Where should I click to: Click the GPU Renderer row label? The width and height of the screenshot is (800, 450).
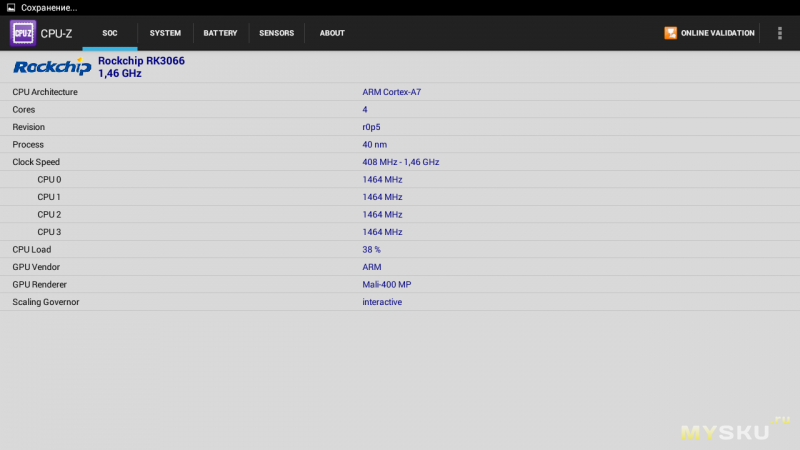point(39,285)
